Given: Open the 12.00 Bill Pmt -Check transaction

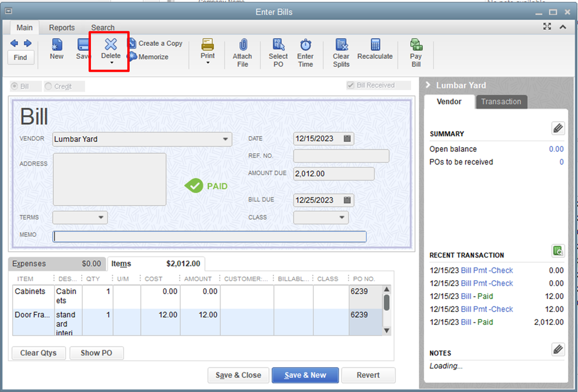Looking at the screenshot, I should pos(496,309).
